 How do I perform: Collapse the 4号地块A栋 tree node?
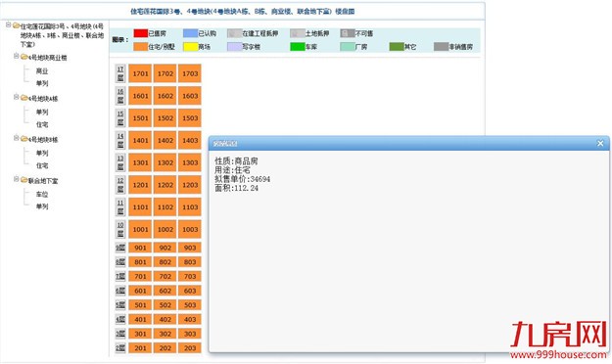(x=16, y=97)
